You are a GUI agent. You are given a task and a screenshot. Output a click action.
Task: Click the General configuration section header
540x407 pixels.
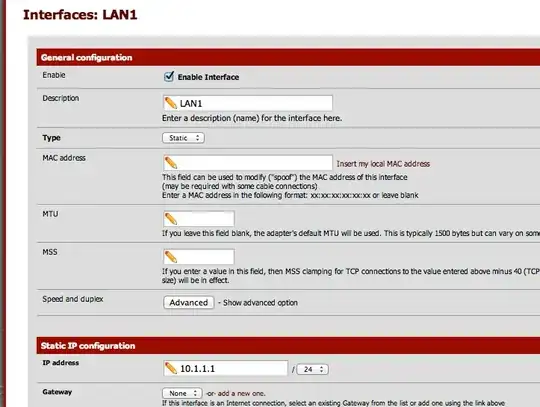click(x=288, y=57)
